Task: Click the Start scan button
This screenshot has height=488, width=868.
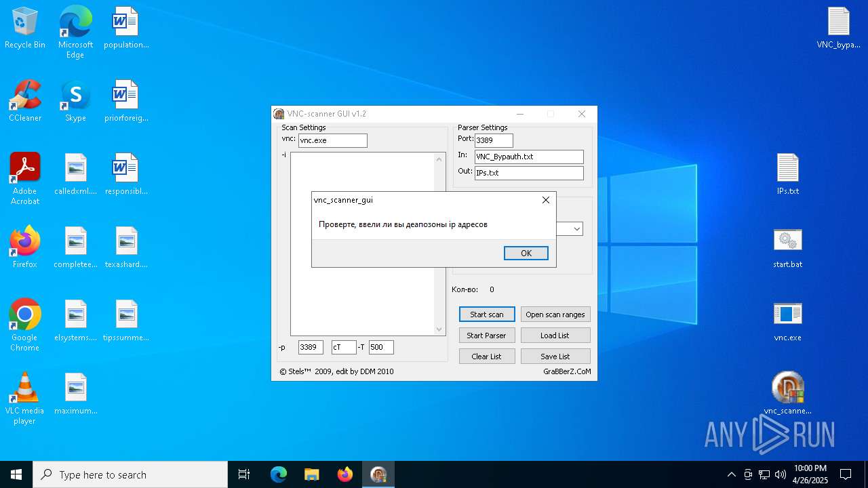Action: 487,314
